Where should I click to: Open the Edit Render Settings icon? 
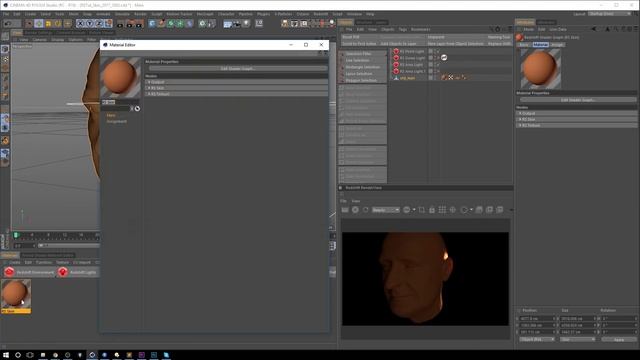(139, 24)
